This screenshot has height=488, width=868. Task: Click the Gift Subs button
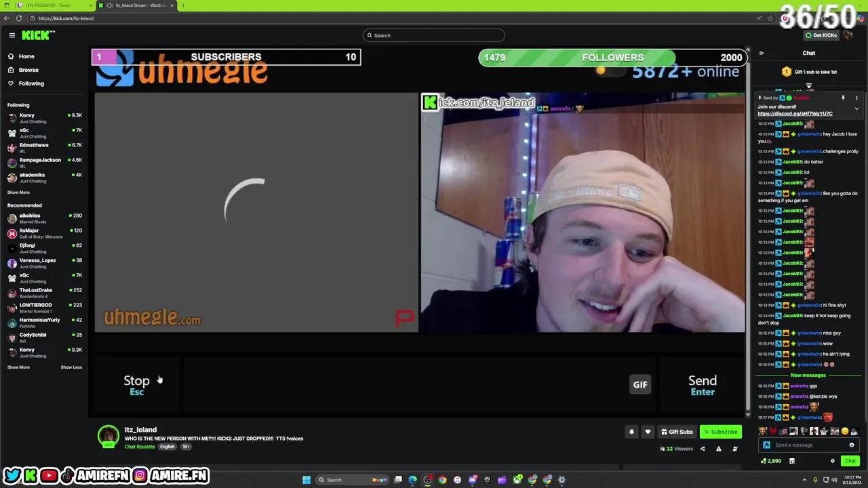click(677, 432)
